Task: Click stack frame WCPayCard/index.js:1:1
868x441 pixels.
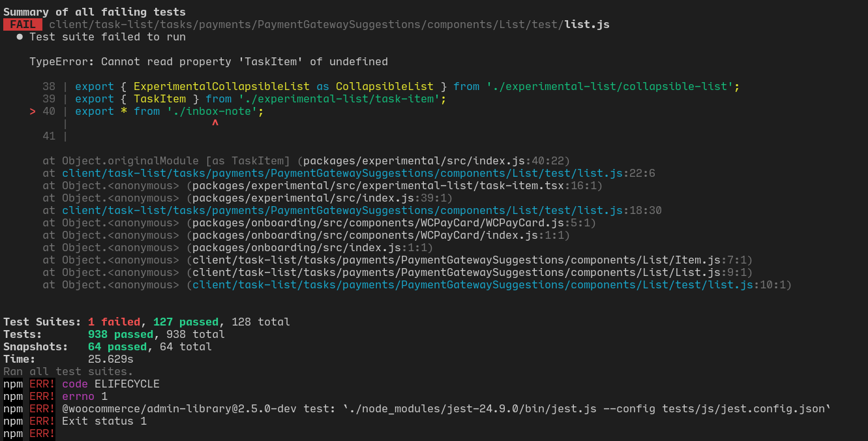Action: click(307, 235)
